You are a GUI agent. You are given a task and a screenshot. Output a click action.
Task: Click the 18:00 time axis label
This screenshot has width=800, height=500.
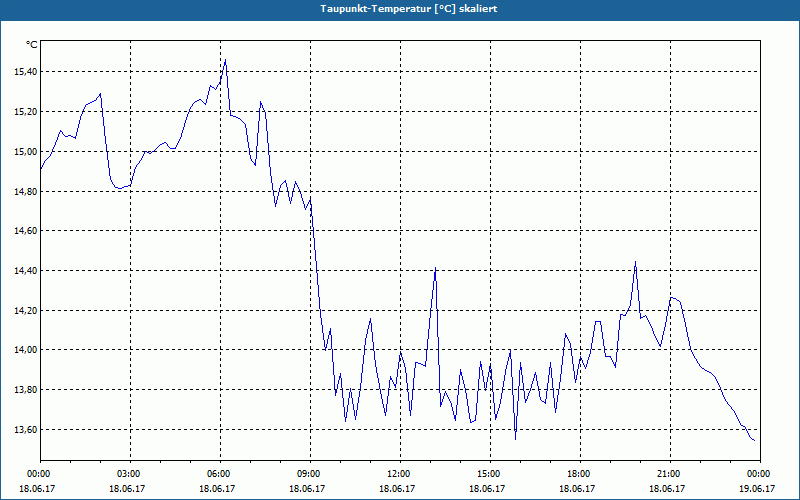pos(580,474)
